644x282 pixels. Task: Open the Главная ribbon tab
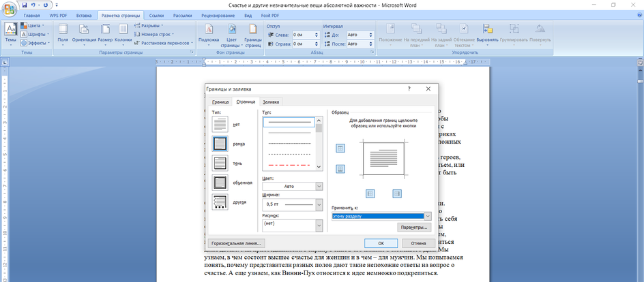click(31, 16)
